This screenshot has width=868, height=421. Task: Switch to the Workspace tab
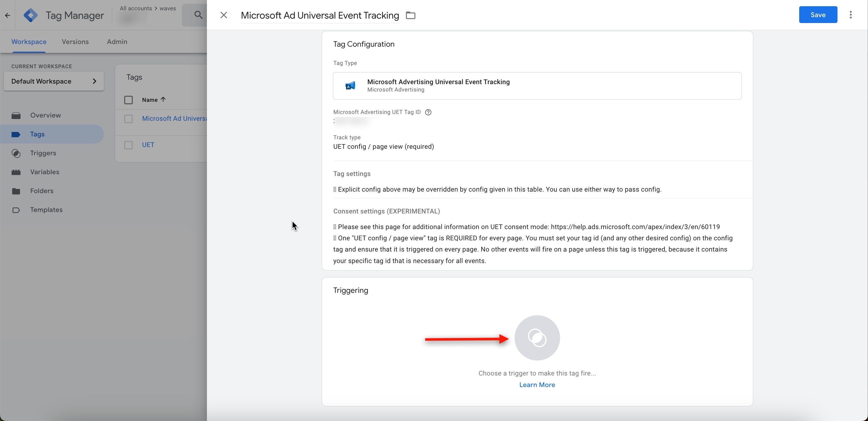[29, 42]
